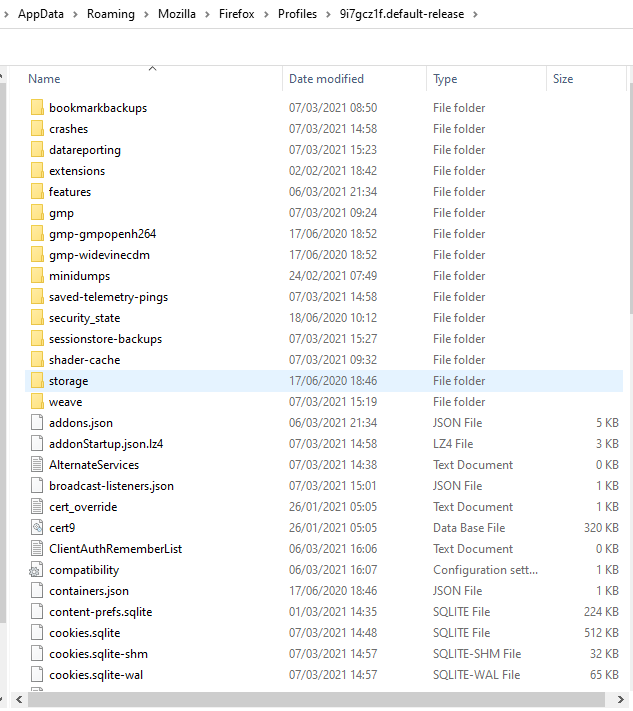The image size is (633, 711).
Task: Click the weave folder icon
Action: (37, 402)
